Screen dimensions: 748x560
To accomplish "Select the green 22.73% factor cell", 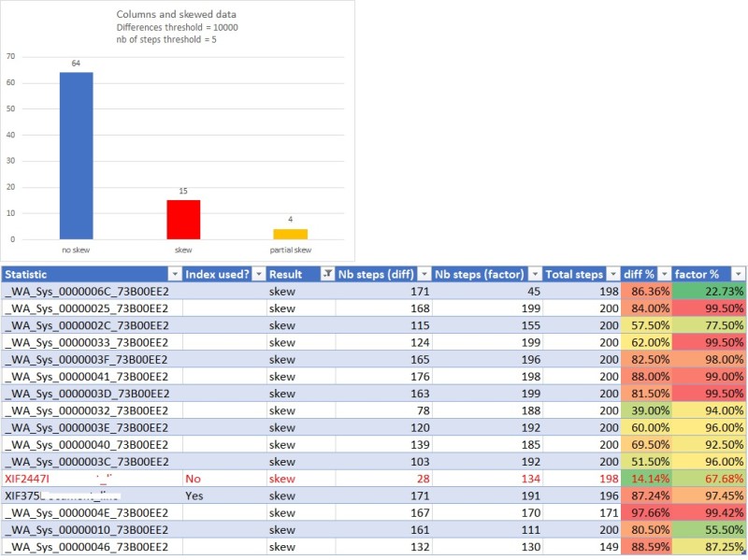I will (710, 291).
